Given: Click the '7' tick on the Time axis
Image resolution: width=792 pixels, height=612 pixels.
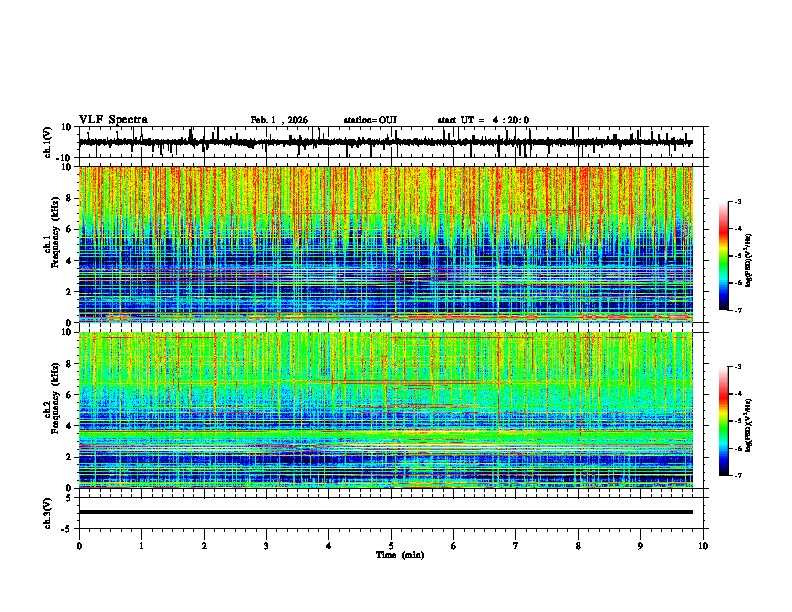Looking at the screenshot, I should [516, 546].
